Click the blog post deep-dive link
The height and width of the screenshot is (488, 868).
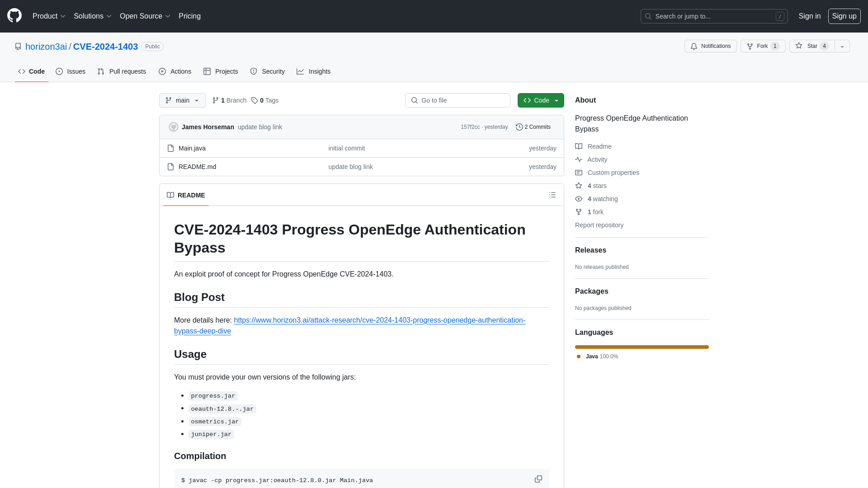pyautogui.click(x=349, y=325)
